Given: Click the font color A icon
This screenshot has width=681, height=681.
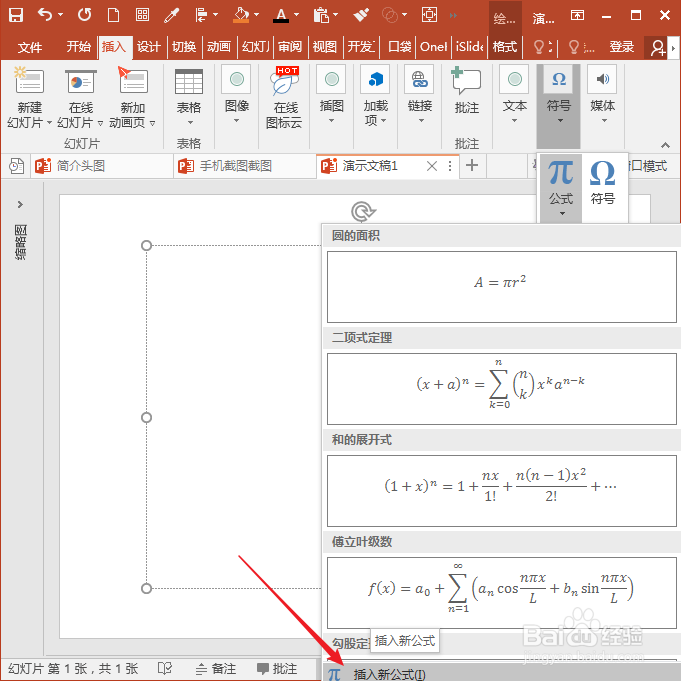Looking at the screenshot, I should click(x=281, y=16).
